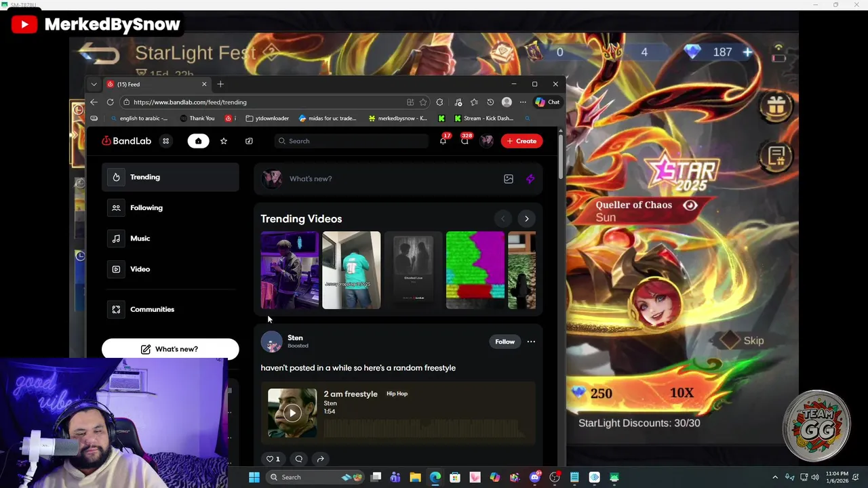This screenshot has height=488, width=868.
Task: Open BandLab home feed icon
Action: [198, 141]
